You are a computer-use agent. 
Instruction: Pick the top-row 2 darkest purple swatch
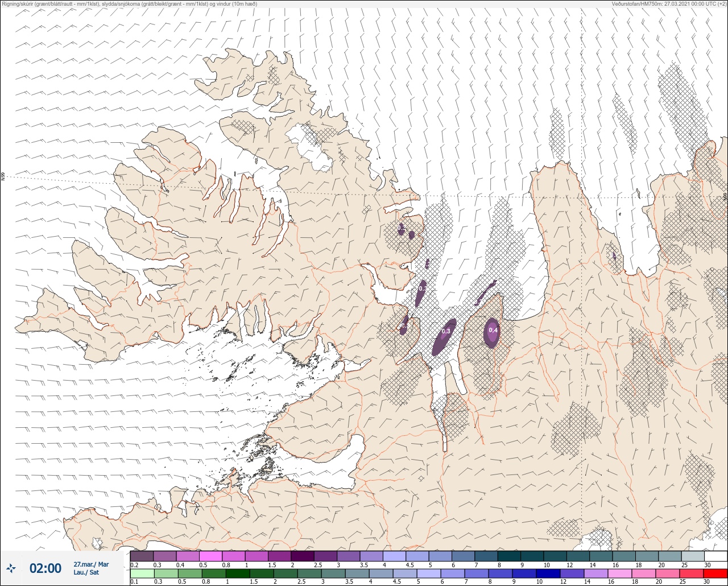(x=303, y=556)
